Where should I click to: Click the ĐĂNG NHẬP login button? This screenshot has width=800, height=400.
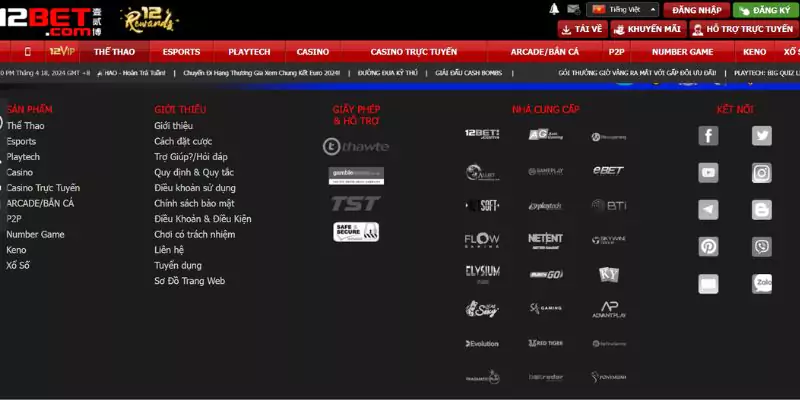(696, 10)
